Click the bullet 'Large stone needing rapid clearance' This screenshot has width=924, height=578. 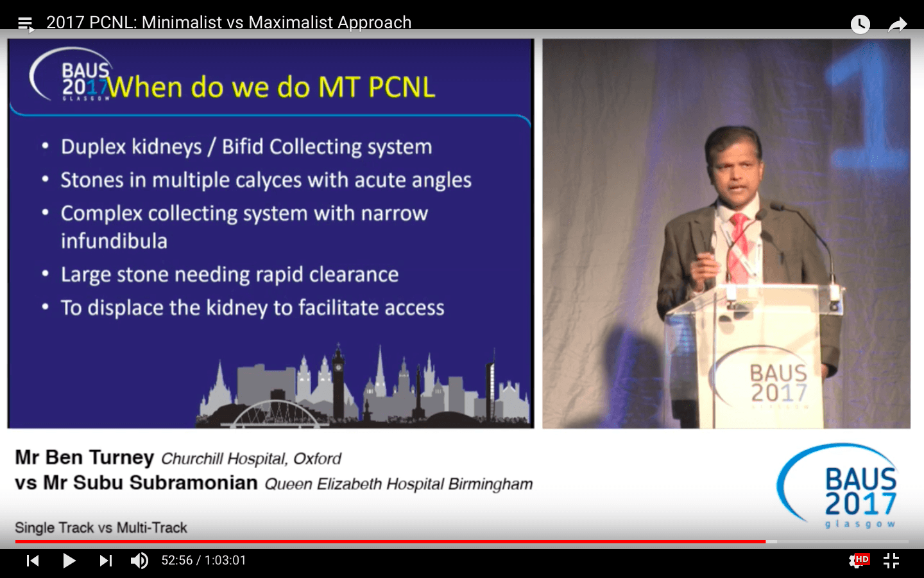[230, 275]
